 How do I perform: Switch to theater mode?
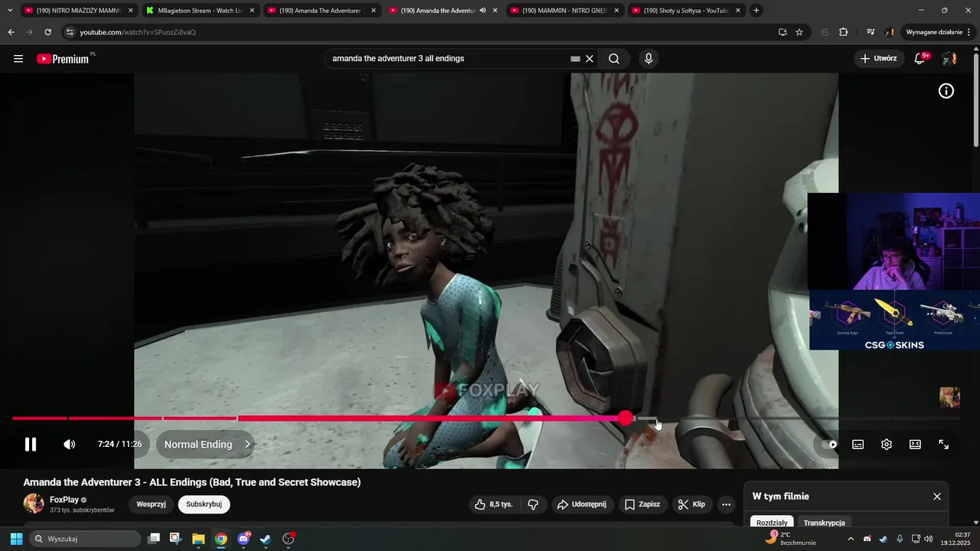915,445
